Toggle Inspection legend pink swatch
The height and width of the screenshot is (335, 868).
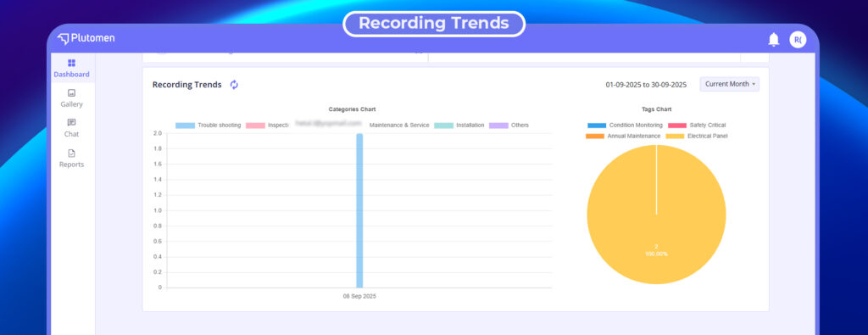(x=255, y=126)
